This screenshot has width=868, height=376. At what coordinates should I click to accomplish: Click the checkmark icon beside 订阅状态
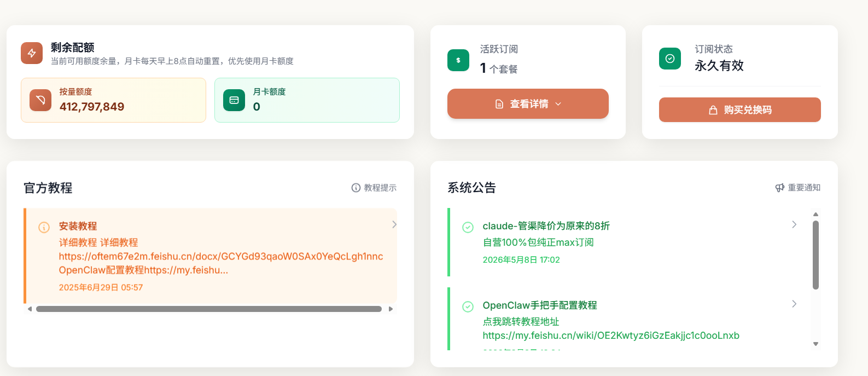click(670, 59)
